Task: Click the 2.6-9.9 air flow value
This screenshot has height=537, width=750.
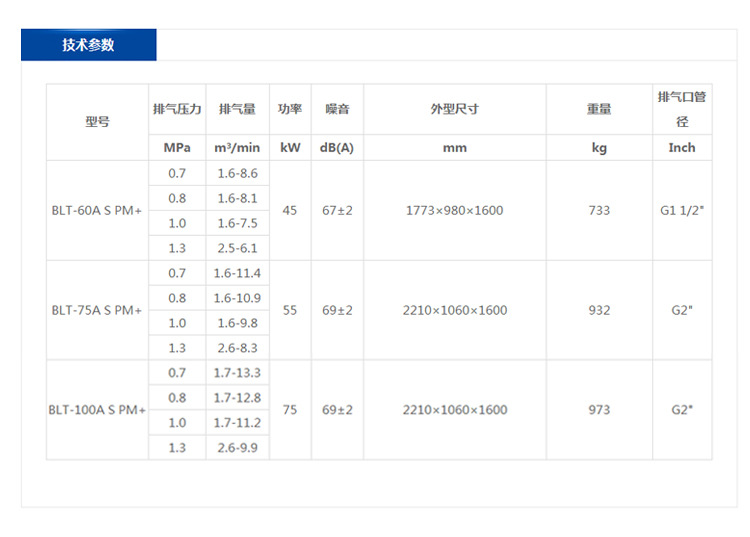Action: [237, 448]
